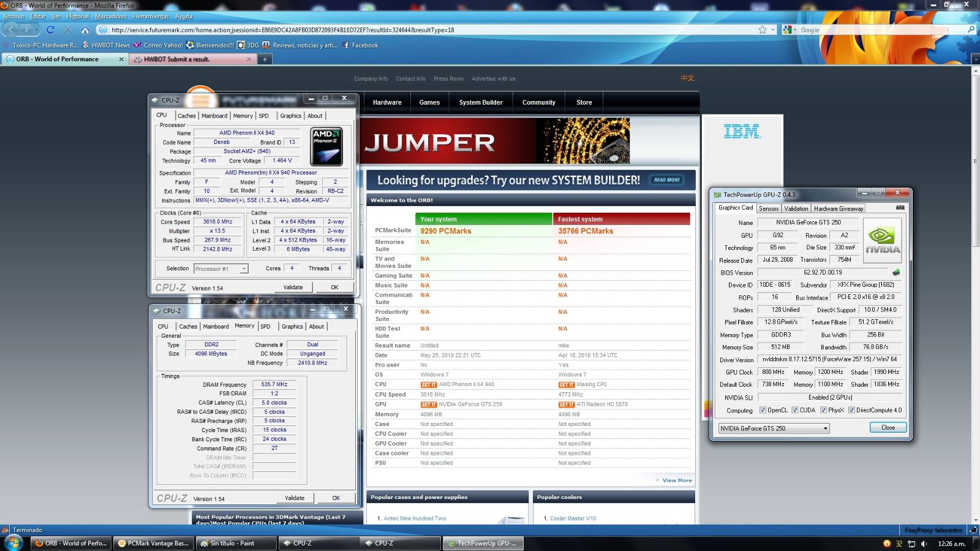
Task: Switch to Caches tab in top CPU-Z window
Action: click(x=187, y=116)
